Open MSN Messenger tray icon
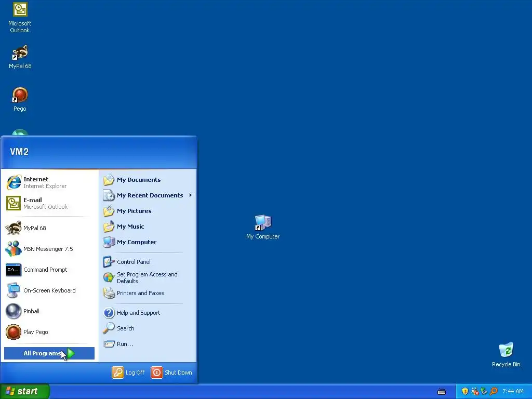 tap(475, 391)
